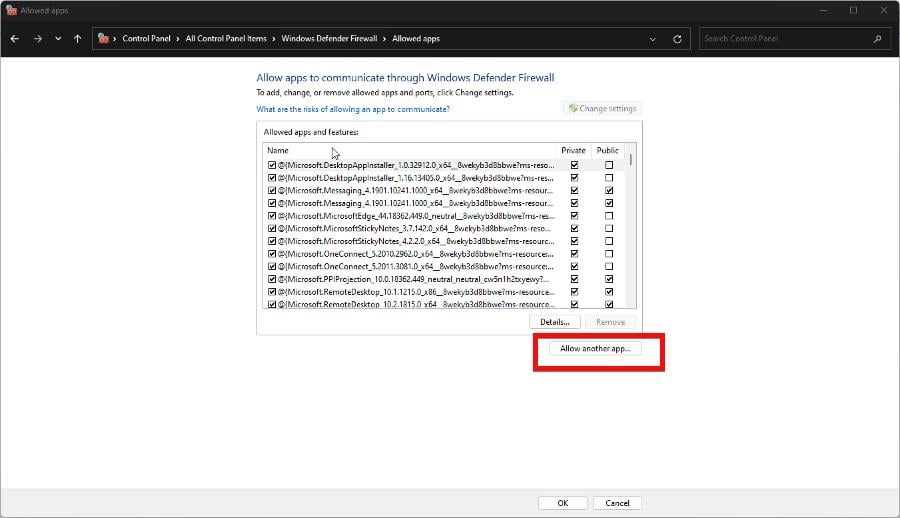This screenshot has height=518, width=900.
Task: Toggle Private for StickyNotes 4.2.2.0
Action: point(574,241)
